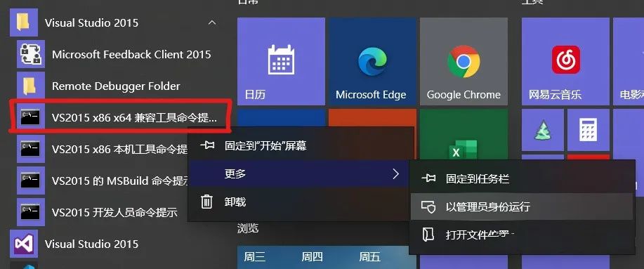Viewport: 644px width, 269px height.
Task: Click the VS2015 开发人员命令提示 icon
Action: (31, 212)
